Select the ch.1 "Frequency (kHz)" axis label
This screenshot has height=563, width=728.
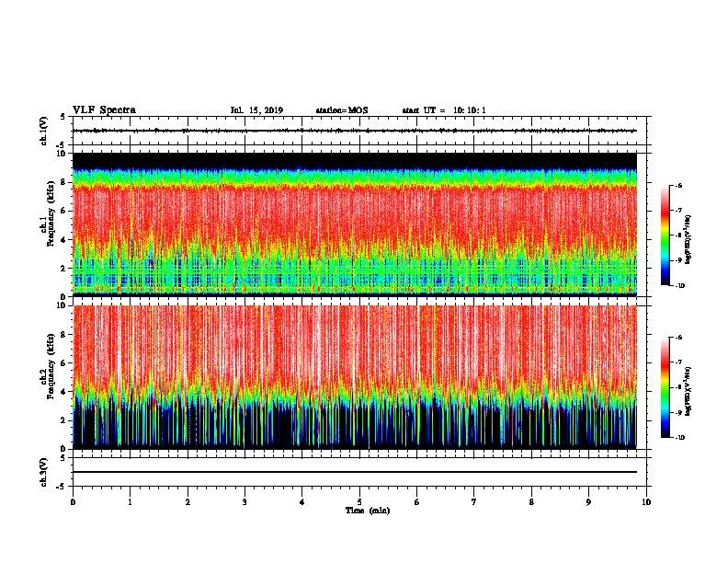(x=51, y=213)
